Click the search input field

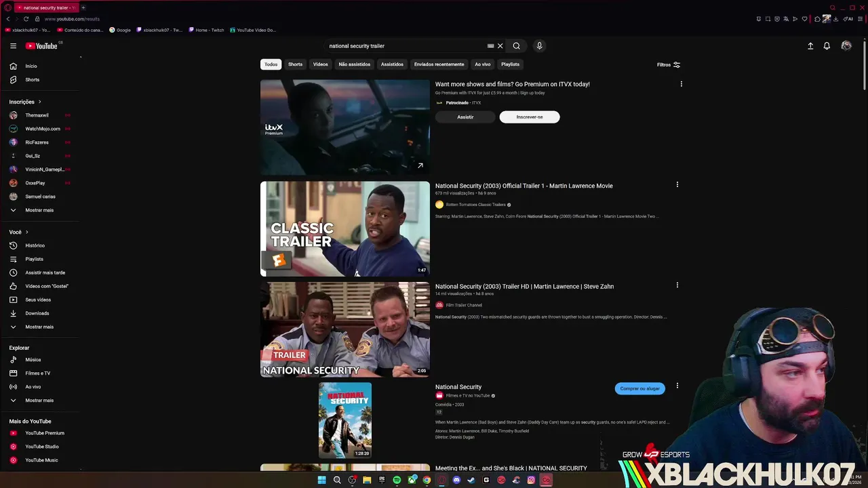pyautogui.click(x=406, y=46)
